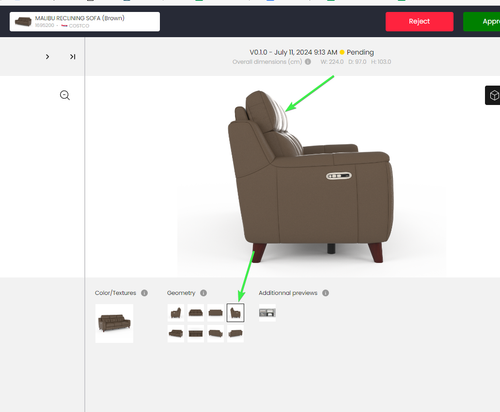
Task: Select first geometry thumbnail, left side view
Action: [x=176, y=313]
